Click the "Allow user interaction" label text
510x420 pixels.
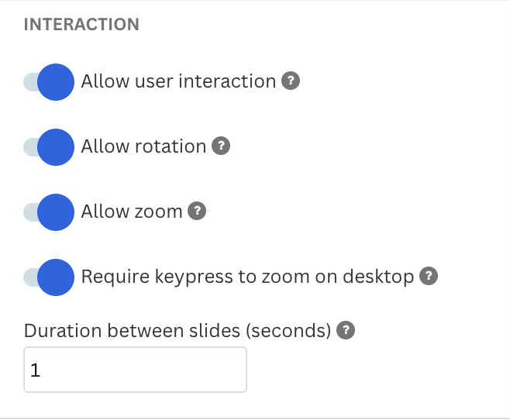point(178,81)
